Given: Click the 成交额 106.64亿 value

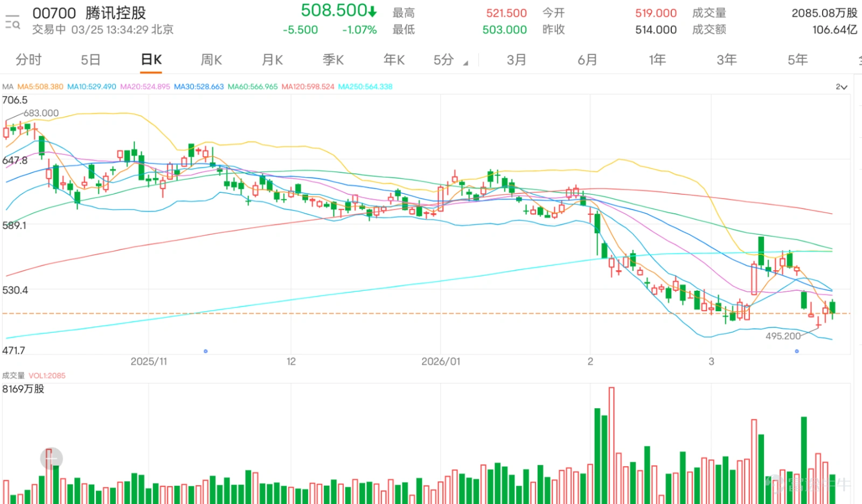Looking at the screenshot, I should pyautogui.click(x=835, y=30).
